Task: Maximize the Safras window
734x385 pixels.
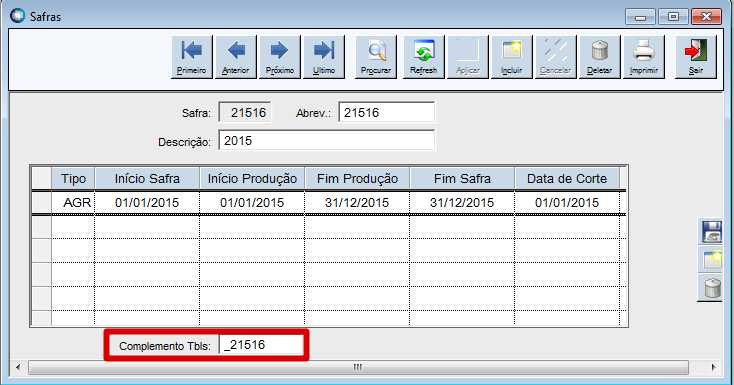Action: [673, 17]
